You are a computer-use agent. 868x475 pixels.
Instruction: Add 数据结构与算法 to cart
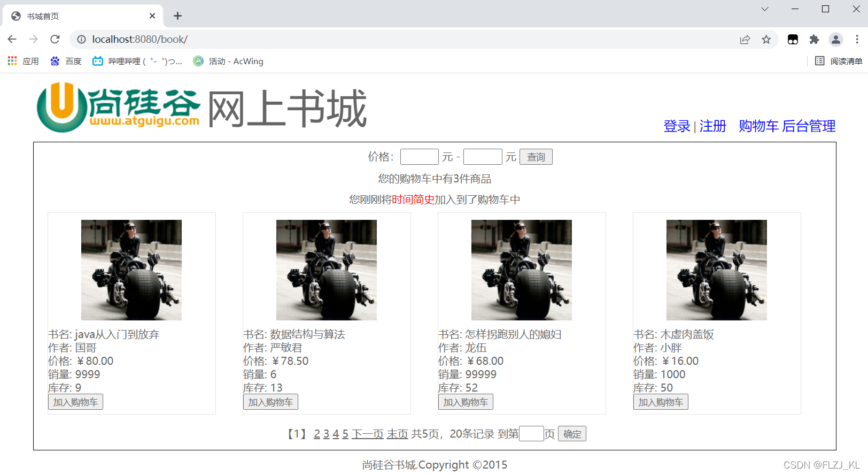(270, 402)
